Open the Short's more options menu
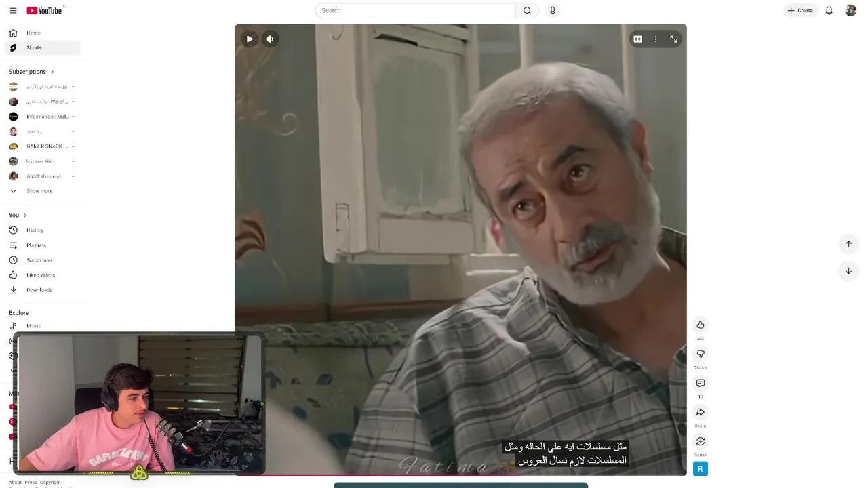The height and width of the screenshot is (488, 868). pos(656,39)
